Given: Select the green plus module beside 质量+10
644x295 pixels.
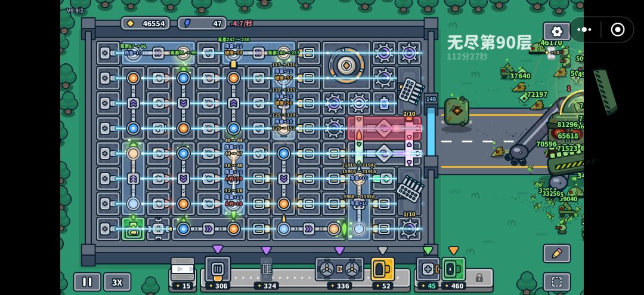Looking at the screenshot, I should tap(384, 179).
